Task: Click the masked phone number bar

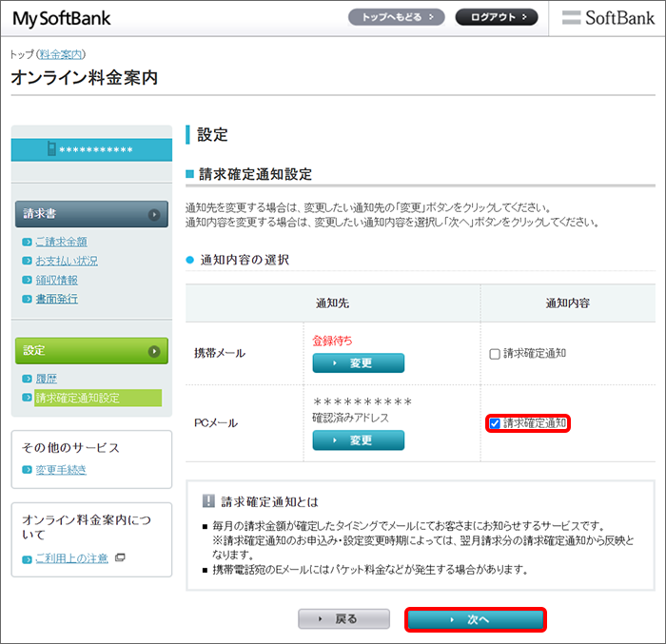Action: tap(91, 150)
